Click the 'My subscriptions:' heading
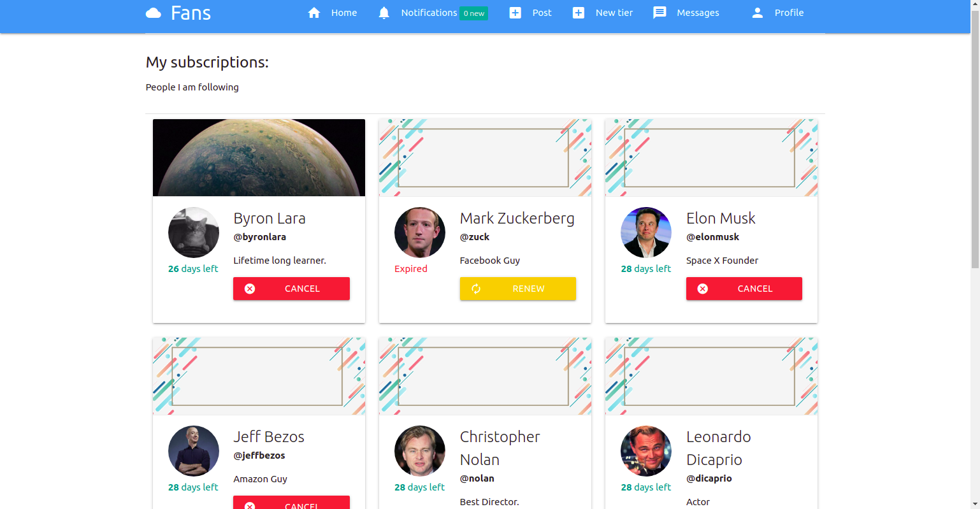 tap(207, 62)
